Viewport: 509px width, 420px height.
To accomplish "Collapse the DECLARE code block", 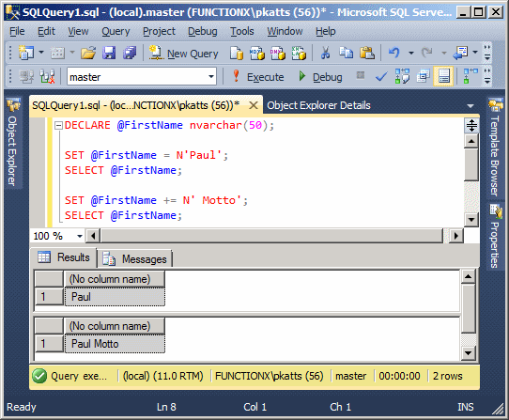I will pos(58,125).
